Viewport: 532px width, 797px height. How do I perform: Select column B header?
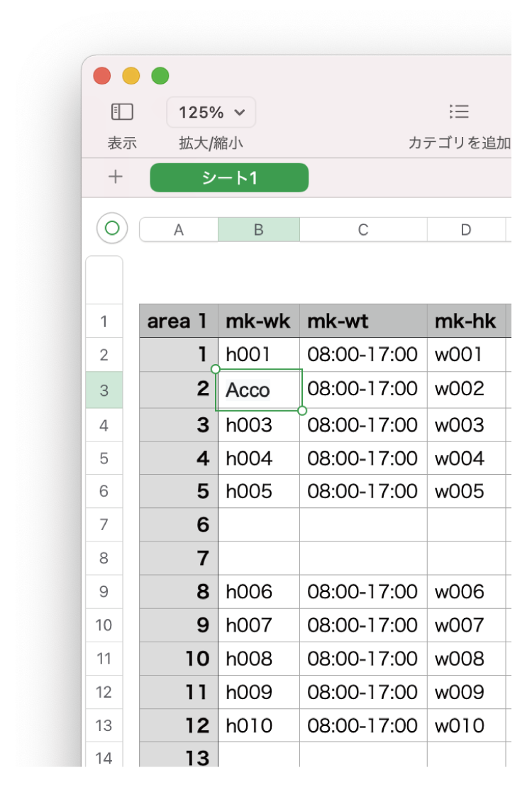click(x=259, y=230)
